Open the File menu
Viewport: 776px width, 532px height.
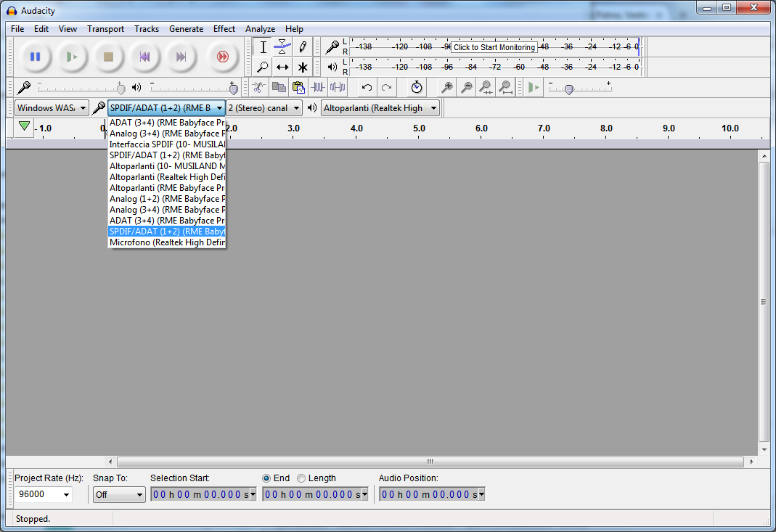pyautogui.click(x=17, y=29)
